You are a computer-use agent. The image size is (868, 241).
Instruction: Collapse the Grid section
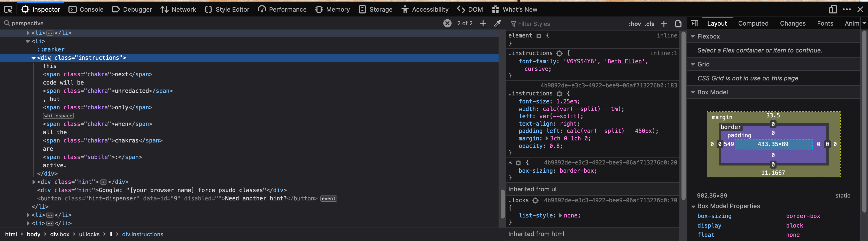tap(693, 64)
